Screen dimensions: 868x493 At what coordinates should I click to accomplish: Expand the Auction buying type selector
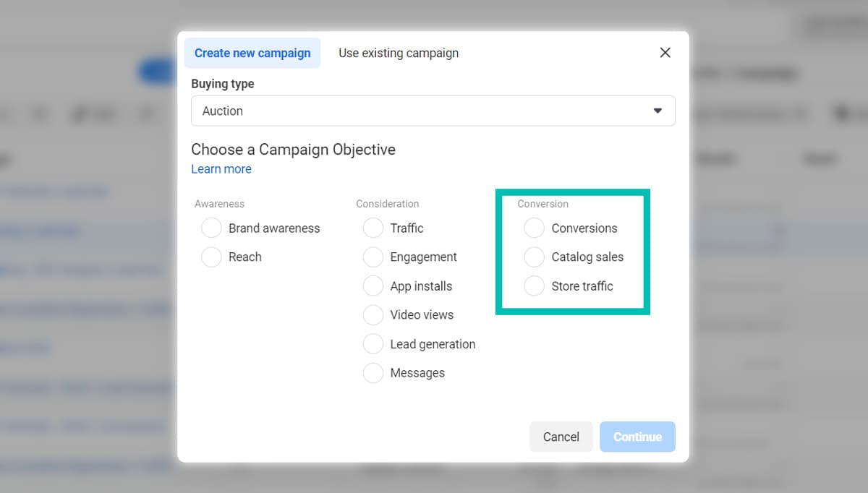pos(657,111)
